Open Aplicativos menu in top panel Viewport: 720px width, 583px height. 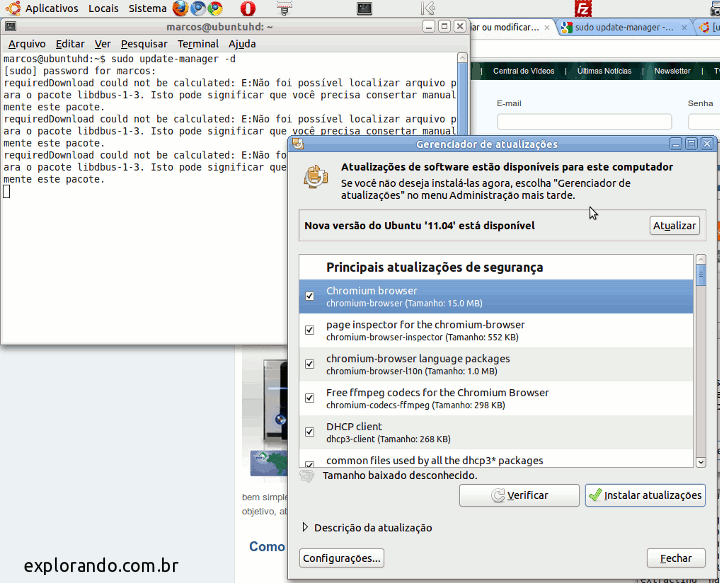pos(51,8)
